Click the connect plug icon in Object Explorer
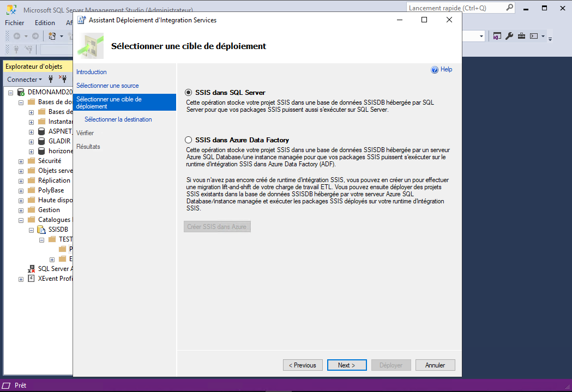 51,79
